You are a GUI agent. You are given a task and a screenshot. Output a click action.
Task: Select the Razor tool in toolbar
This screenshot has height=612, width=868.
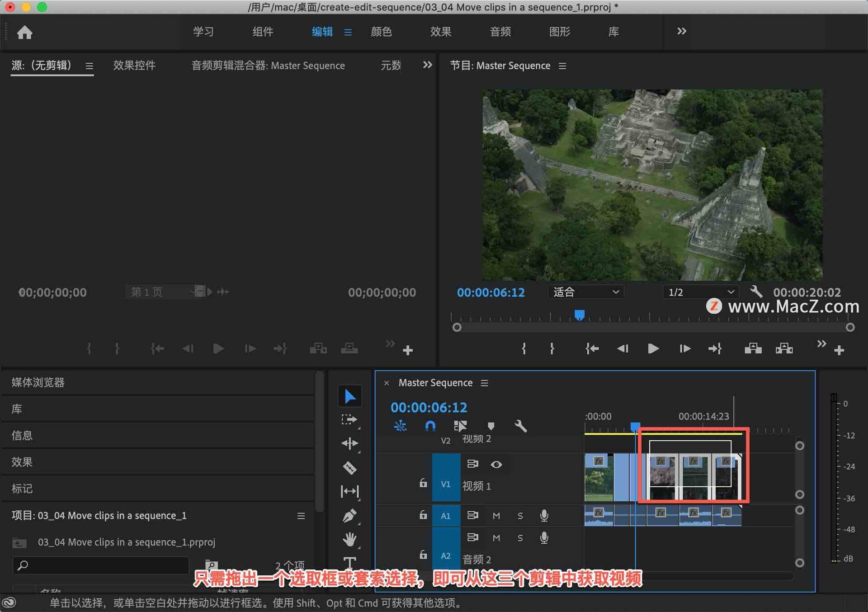pos(349,467)
